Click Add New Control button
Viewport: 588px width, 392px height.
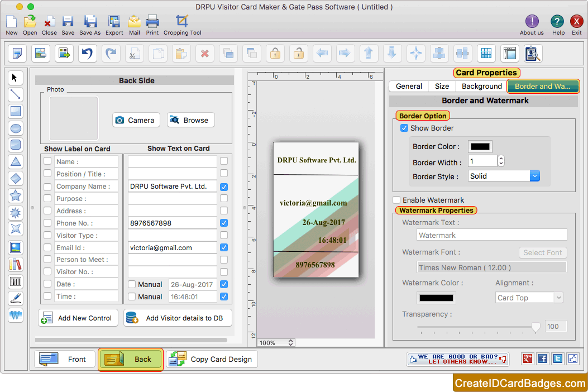tap(78, 318)
